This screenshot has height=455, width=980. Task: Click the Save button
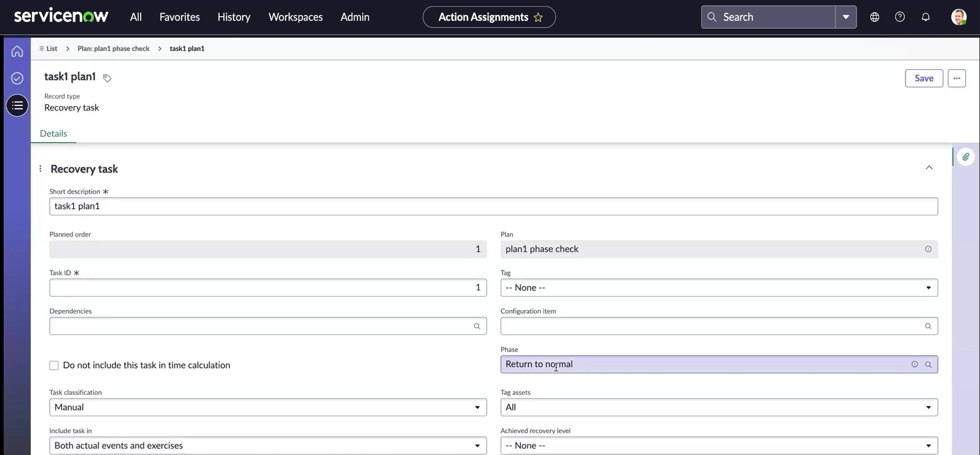(x=924, y=78)
